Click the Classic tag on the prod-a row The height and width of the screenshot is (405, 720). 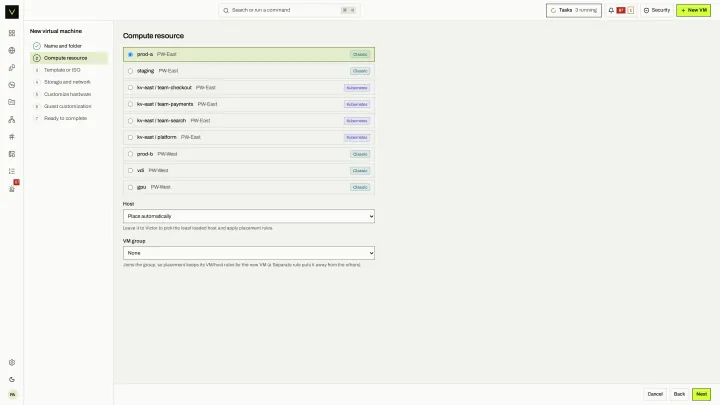pyautogui.click(x=360, y=55)
